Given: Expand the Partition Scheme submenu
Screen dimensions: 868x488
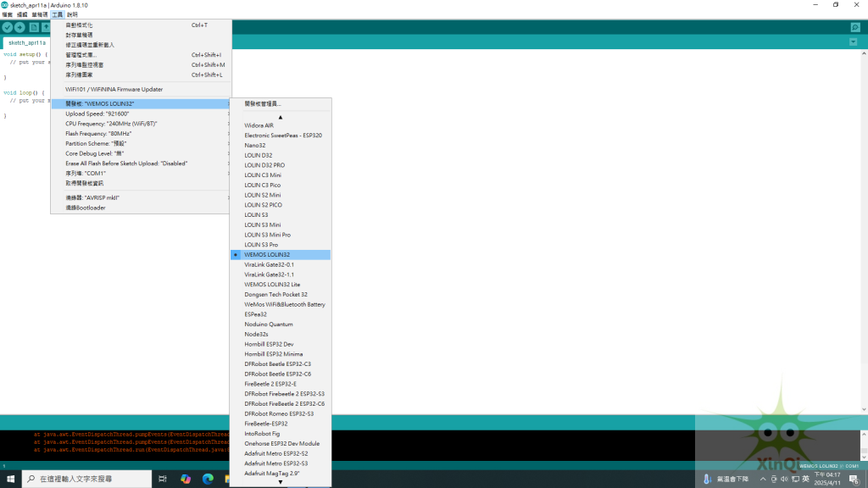Looking at the screenshot, I should pyautogui.click(x=141, y=143).
